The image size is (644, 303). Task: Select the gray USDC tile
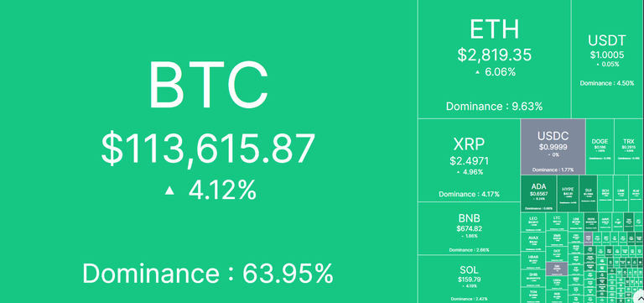coord(553,147)
